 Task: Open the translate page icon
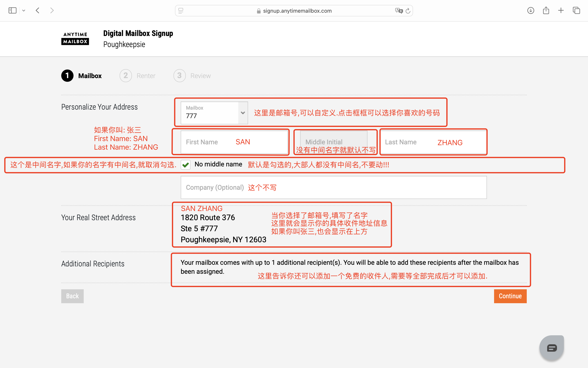point(399,11)
